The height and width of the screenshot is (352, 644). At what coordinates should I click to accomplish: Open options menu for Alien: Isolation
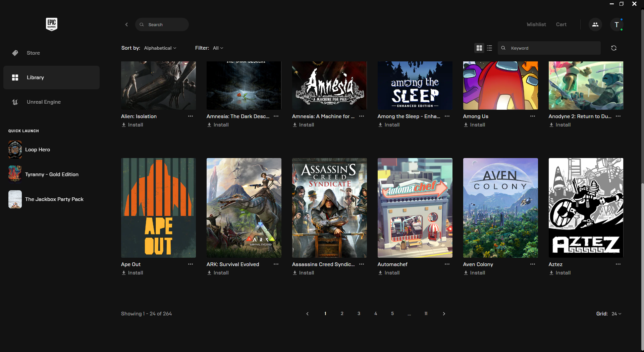coord(191,116)
